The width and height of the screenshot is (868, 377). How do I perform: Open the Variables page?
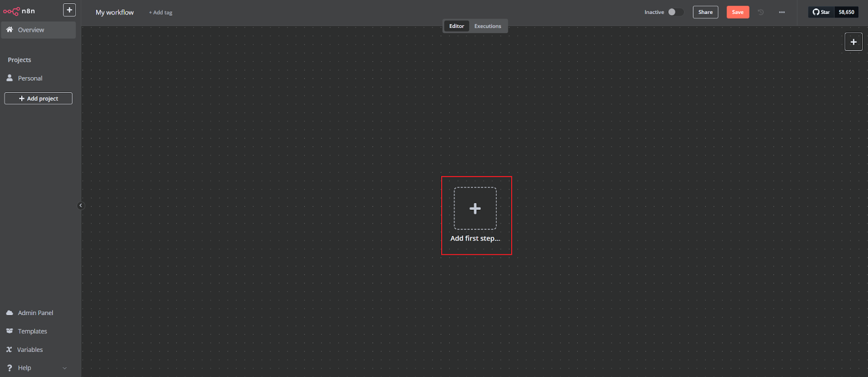[30, 350]
